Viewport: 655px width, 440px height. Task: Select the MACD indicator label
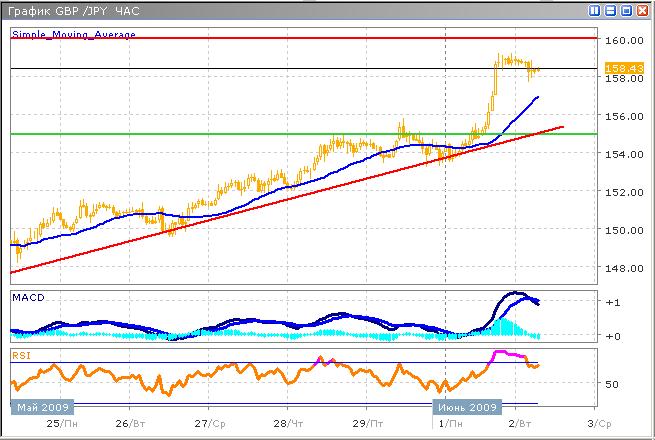pyautogui.click(x=29, y=298)
